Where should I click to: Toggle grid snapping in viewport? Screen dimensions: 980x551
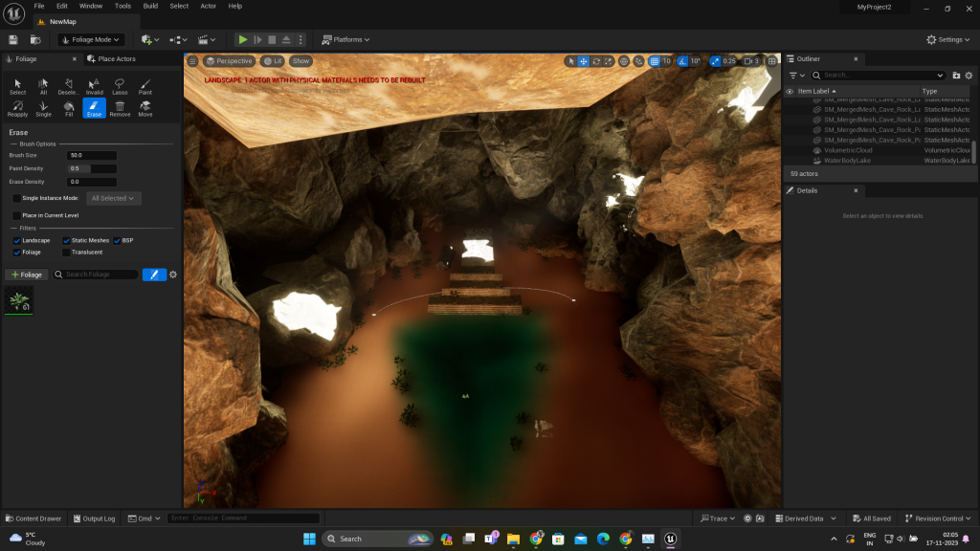(655, 61)
